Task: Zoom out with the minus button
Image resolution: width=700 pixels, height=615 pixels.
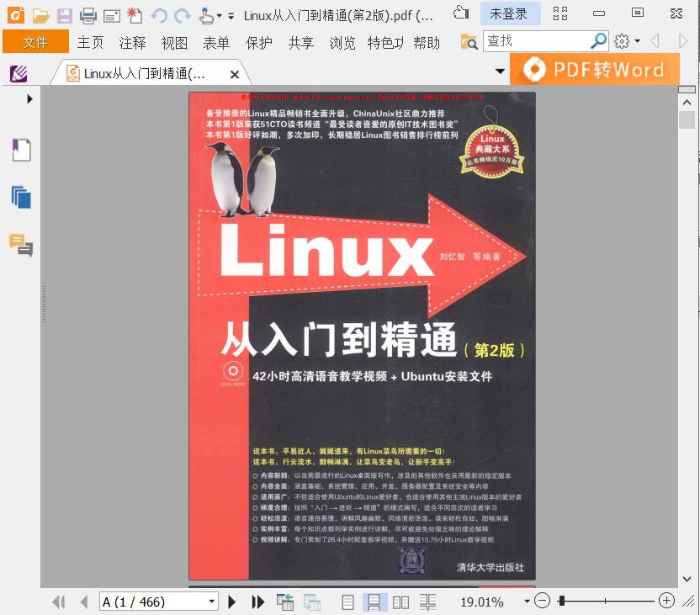Action: tap(542, 600)
